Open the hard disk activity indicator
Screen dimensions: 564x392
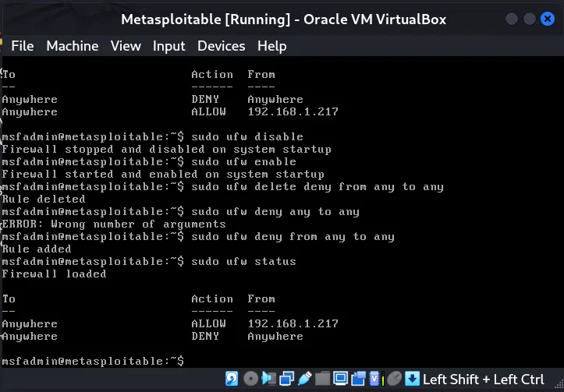232,379
